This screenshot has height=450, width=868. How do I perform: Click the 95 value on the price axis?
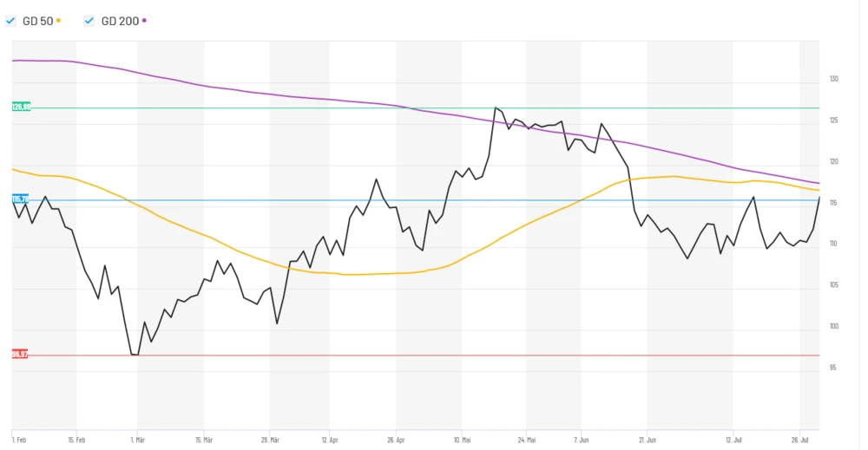(x=832, y=368)
